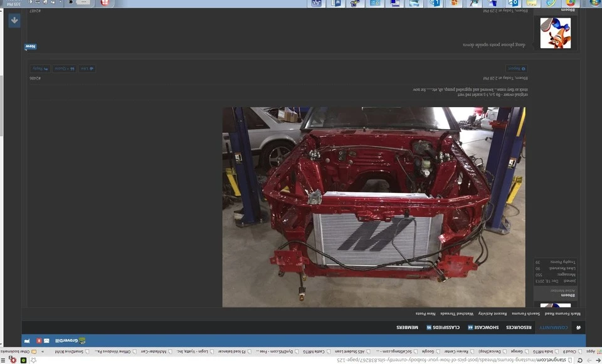Open Word from the taskbar
The image size is (602, 364).
pos(335,3)
